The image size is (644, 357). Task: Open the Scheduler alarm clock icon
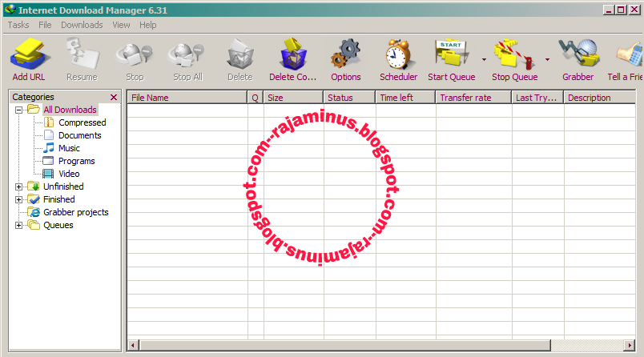[398, 54]
